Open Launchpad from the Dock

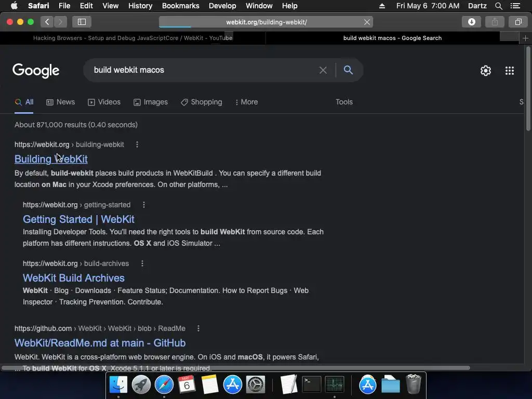[x=141, y=384]
